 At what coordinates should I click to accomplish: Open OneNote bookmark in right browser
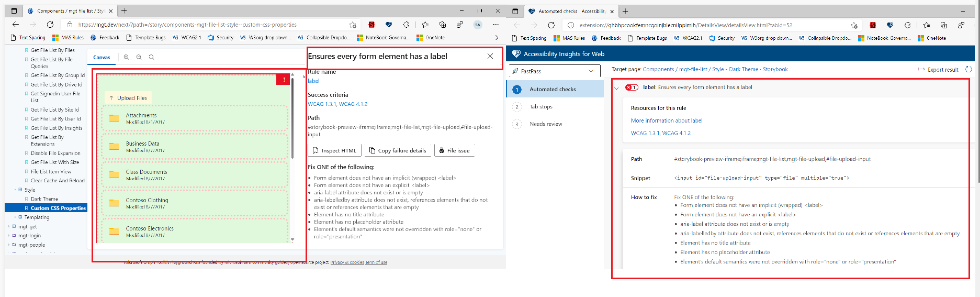click(932, 38)
